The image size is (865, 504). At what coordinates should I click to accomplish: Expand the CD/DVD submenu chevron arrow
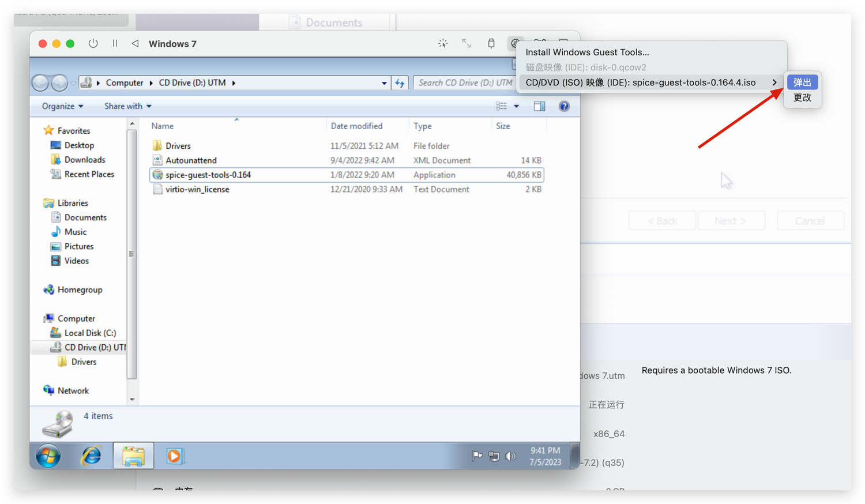[x=774, y=82]
